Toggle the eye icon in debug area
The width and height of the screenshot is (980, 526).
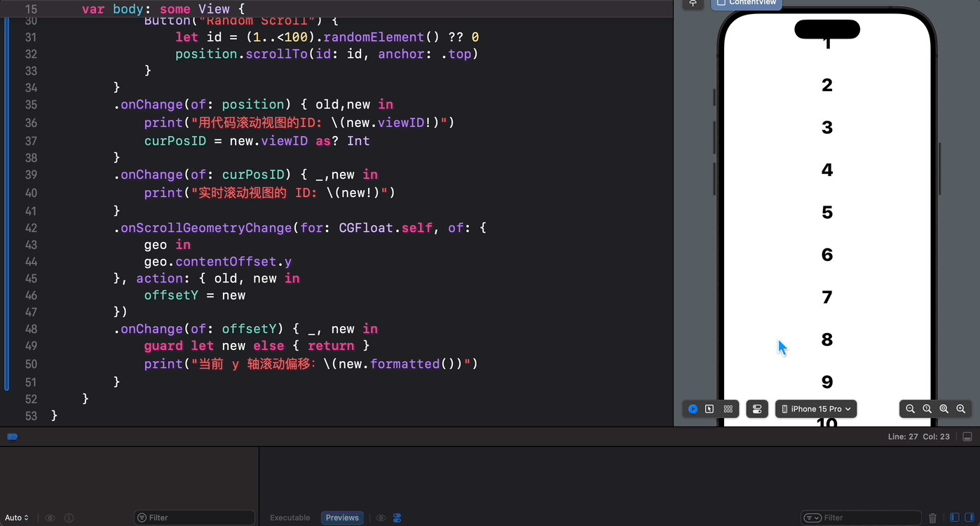tap(50, 518)
